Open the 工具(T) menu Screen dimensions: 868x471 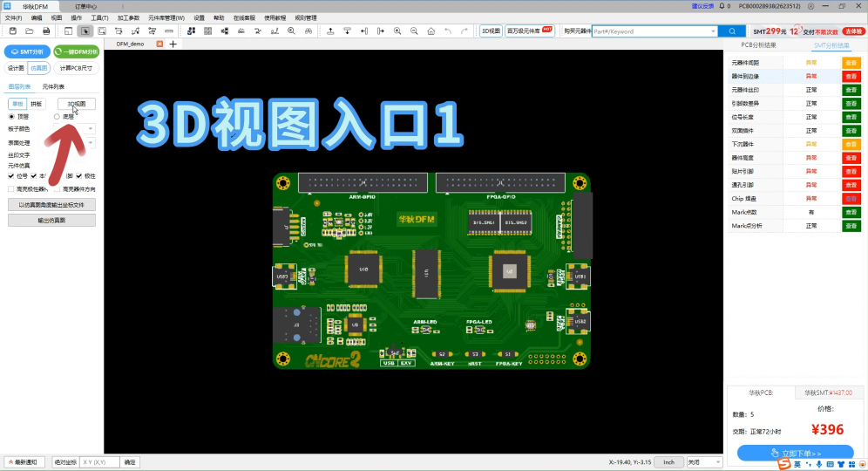[99, 17]
